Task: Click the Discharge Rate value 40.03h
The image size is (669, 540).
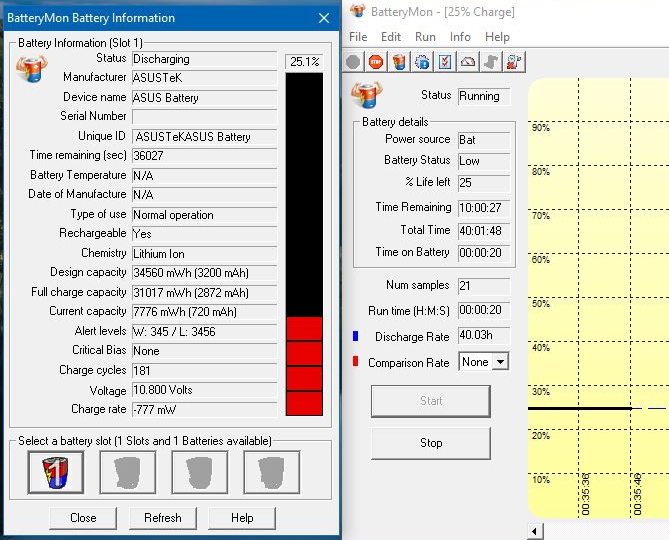Action: [x=484, y=336]
